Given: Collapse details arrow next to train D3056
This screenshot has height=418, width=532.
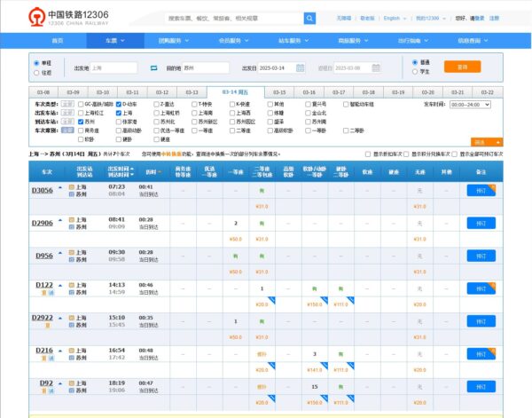Looking at the screenshot, I should pyautogui.click(x=60, y=189).
